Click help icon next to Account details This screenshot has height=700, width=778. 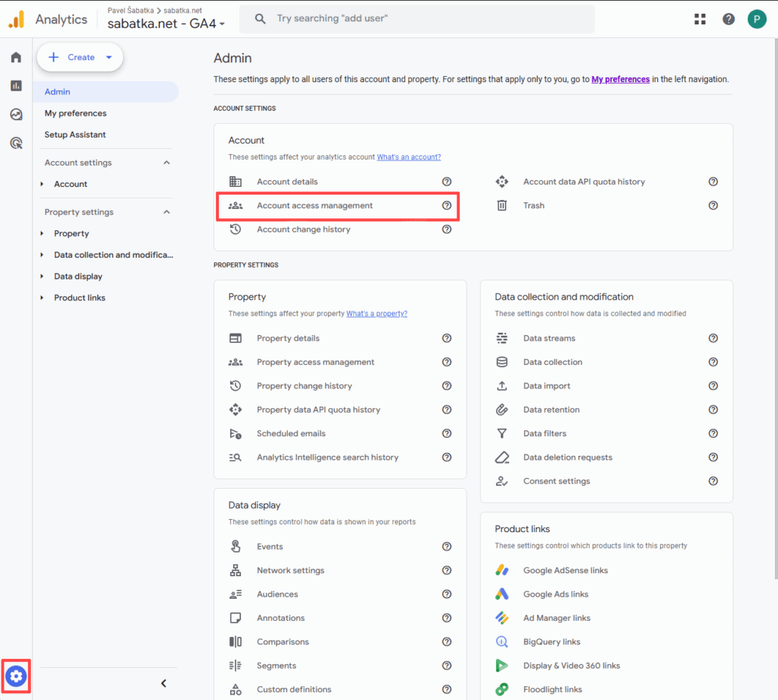(447, 182)
